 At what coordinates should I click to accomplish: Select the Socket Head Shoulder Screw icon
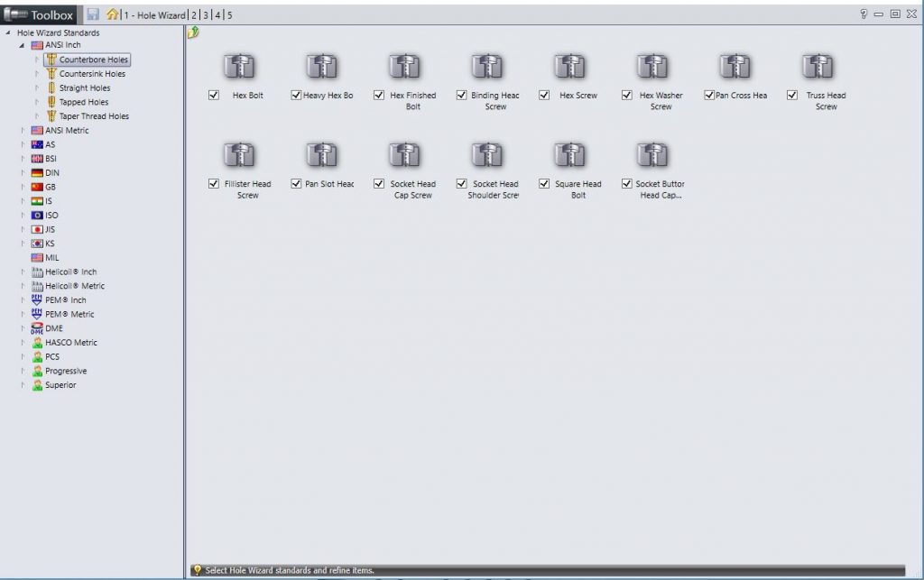[486, 154]
